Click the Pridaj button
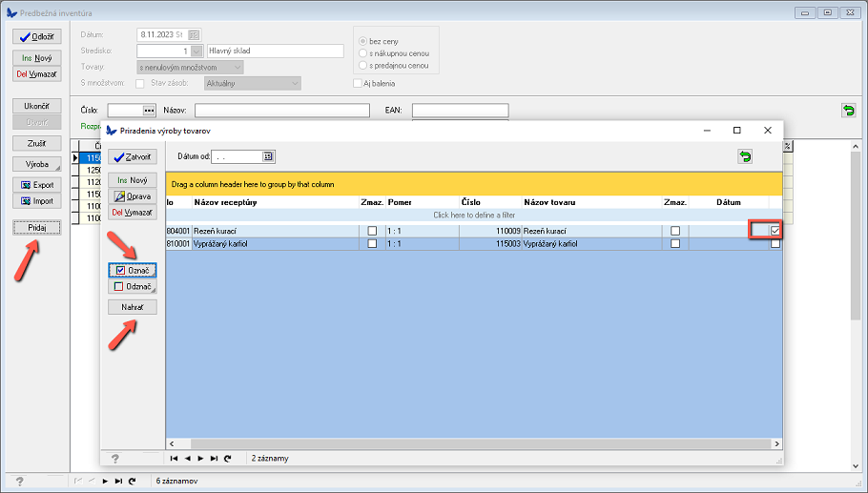 coord(37,227)
